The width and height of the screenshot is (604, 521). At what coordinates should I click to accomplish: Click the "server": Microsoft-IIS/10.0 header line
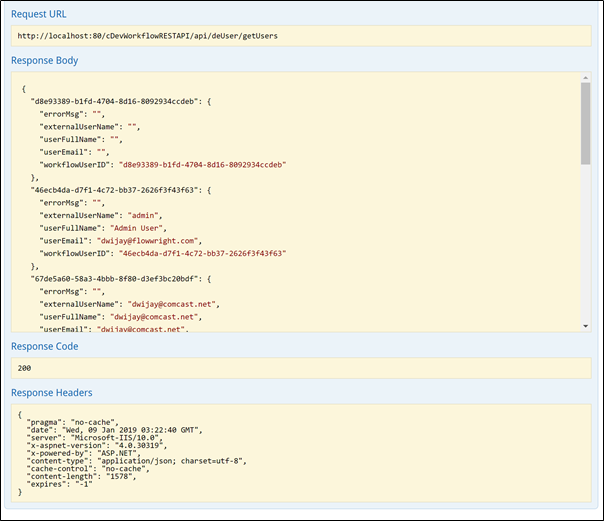(x=94, y=438)
